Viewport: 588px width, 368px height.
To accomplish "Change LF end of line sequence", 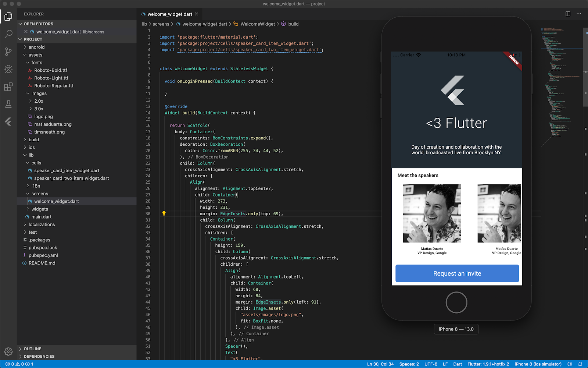I will pyautogui.click(x=445, y=364).
